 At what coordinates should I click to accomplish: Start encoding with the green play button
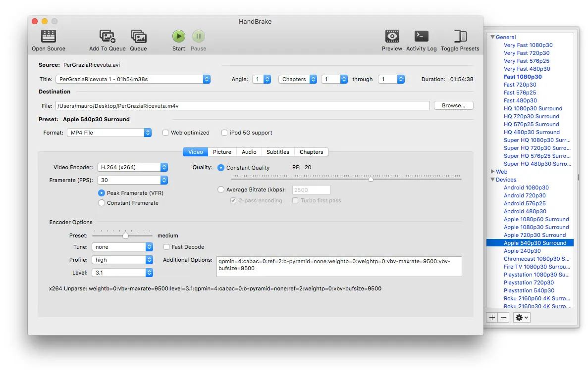pyautogui.click(x=179, y=36)
